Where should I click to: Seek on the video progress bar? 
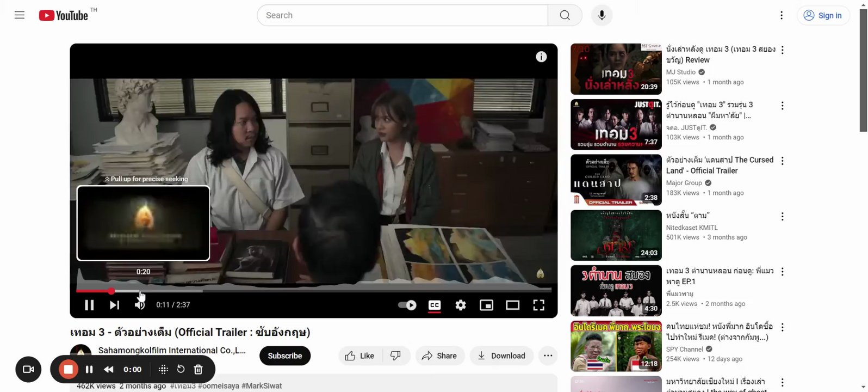314,291
